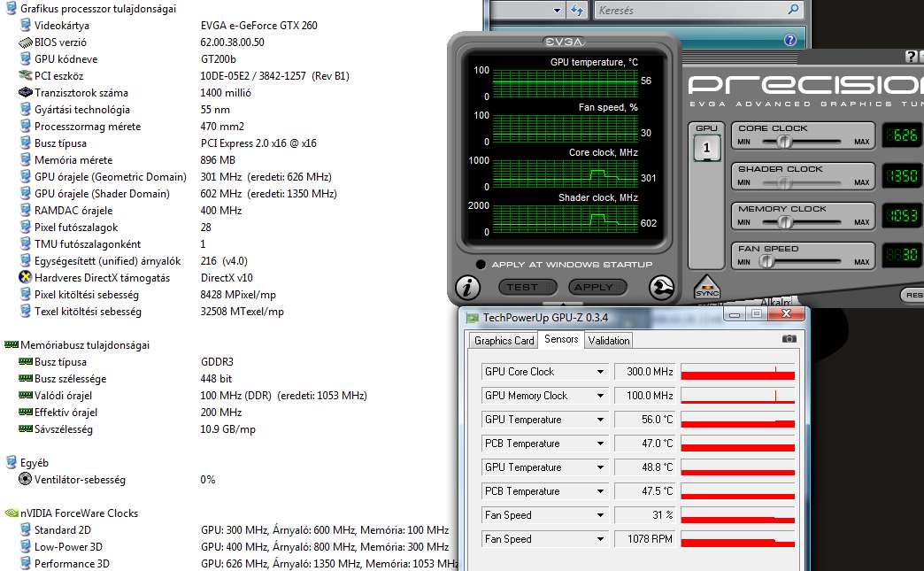The height and width of the screenshot is (571, 924).
Task: Click the Hardveres DirectX támogatás icon
Action: point(26,278)
